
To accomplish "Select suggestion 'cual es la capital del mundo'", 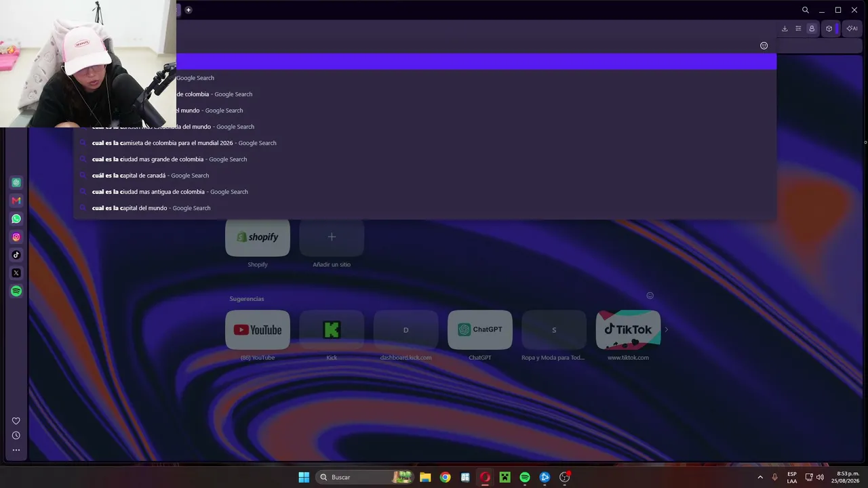I will [425, 208].
